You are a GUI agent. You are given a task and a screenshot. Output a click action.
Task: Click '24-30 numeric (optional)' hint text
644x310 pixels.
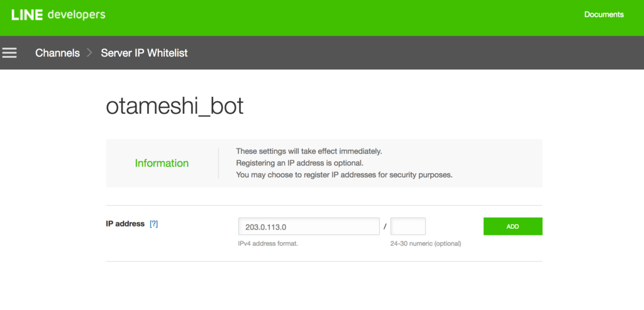[x=426, y=243]
